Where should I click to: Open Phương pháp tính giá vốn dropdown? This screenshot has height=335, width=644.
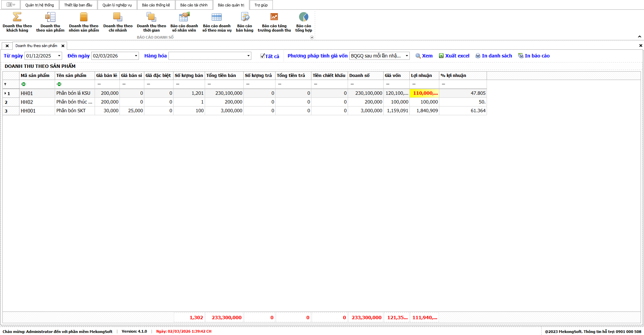click(406, 56)
